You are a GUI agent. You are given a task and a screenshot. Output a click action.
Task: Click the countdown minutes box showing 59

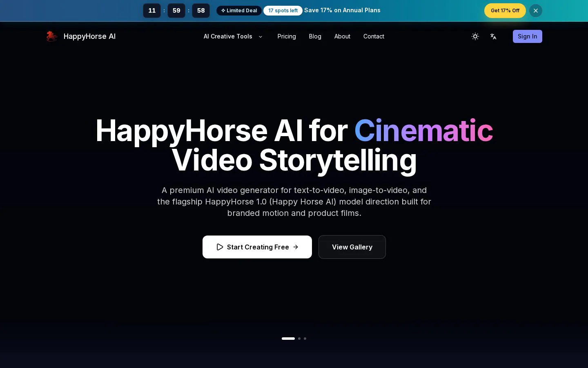click(176, 11)
